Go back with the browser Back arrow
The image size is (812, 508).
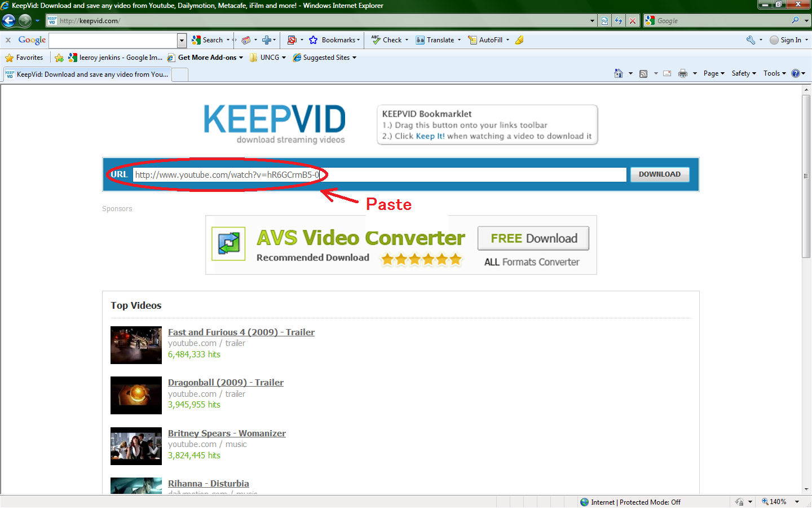point(8,21)
